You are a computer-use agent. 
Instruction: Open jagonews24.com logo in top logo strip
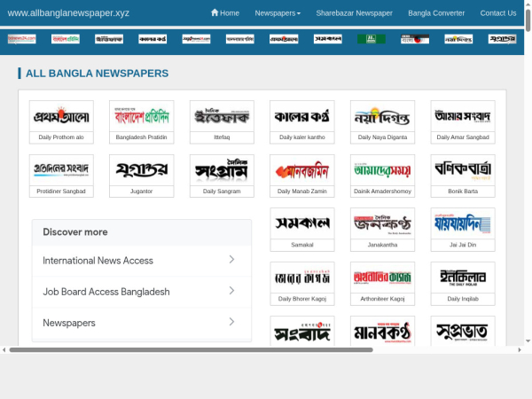click(197, 39)
